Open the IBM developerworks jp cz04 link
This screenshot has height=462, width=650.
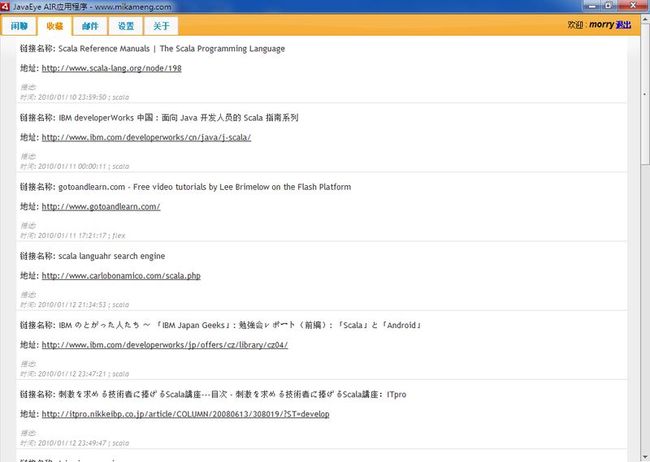click(x=165, y=345)
